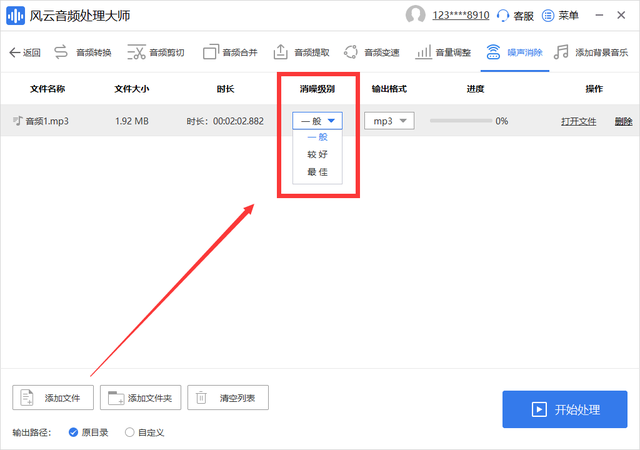This screenshot has width=640, height=450.
Task: Click the 时长 column header
Action: 226,89
